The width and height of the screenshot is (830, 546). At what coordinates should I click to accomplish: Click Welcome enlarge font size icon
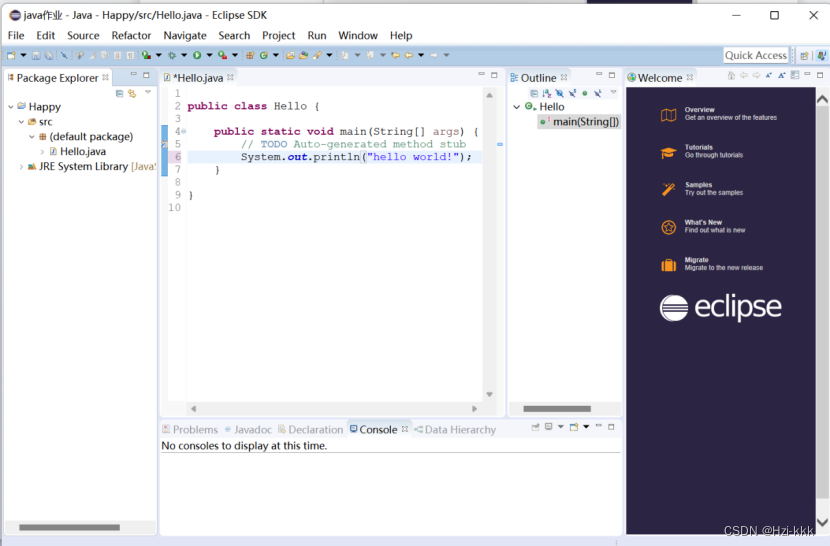pyautogui.click(x=782, y=75)
